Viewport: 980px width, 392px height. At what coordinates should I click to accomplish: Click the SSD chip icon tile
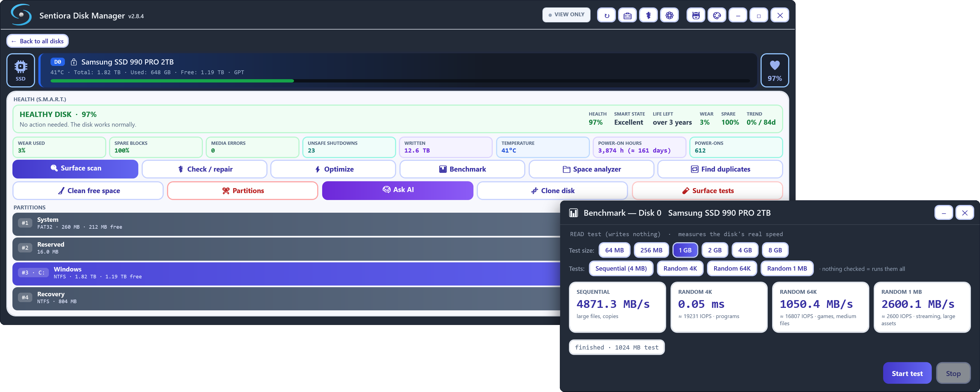coord(20,70)
